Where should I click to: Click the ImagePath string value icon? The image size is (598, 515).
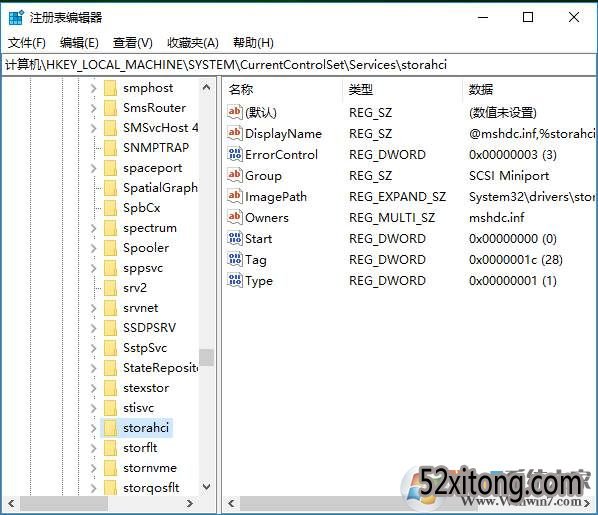[235, 195]
